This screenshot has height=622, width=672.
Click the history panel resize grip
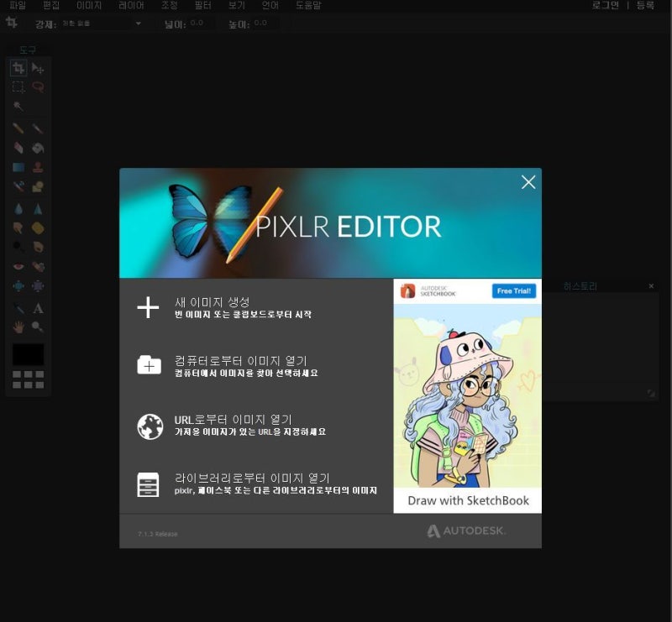(651, 393)
